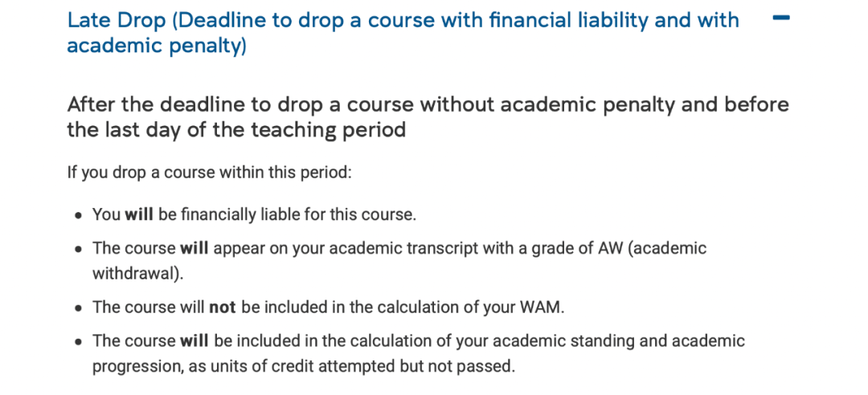Click 'the last day of the teaching period' line
The image size is (868, 395).
(x=236, y=130)
